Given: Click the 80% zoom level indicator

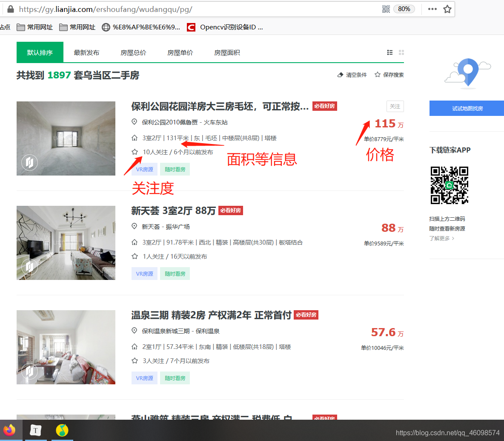Looking at the screenshot, I should pyautogui.click(x=404, y=9).
